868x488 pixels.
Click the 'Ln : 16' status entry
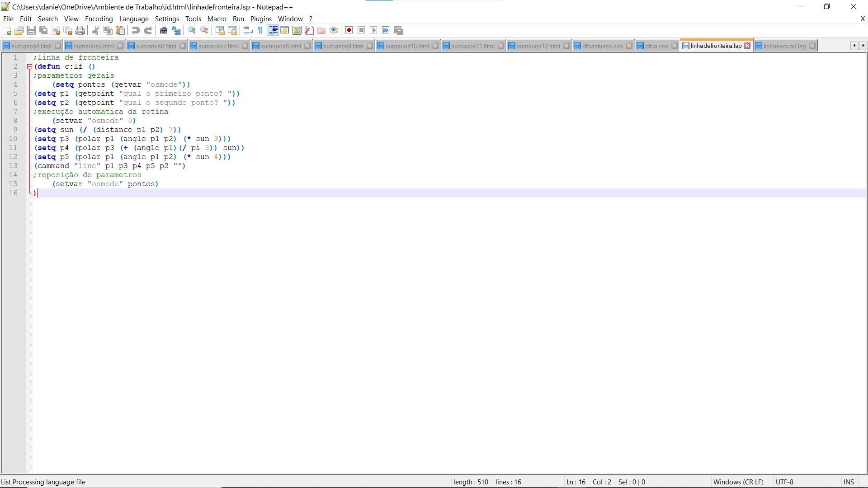coord(576,482)
